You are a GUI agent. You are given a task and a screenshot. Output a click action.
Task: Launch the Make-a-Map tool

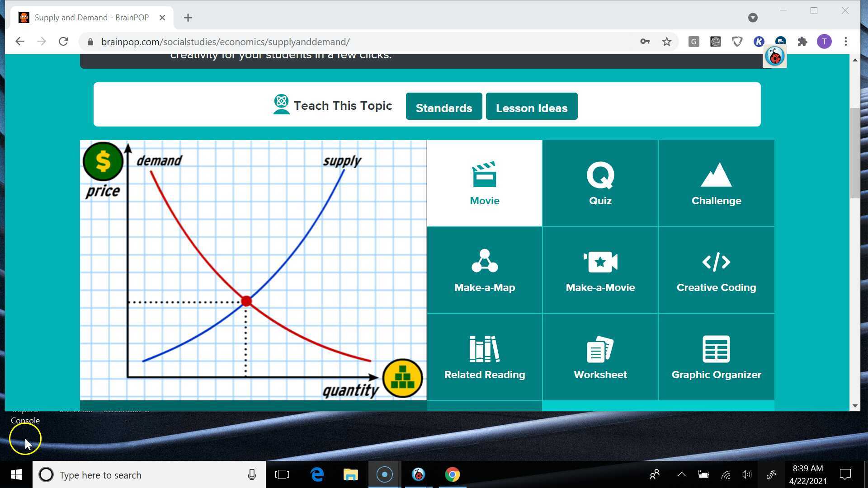(484, 270)
